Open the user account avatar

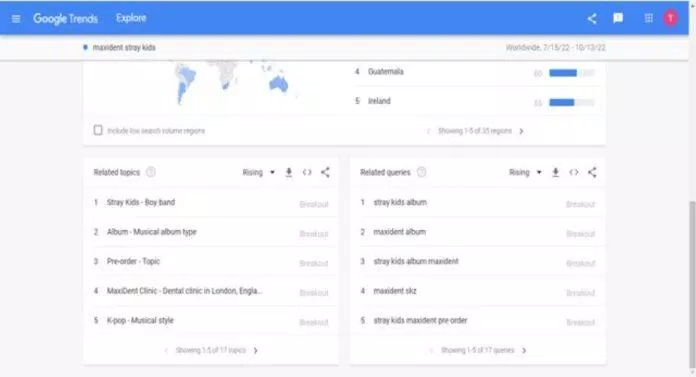pos(671,18)
